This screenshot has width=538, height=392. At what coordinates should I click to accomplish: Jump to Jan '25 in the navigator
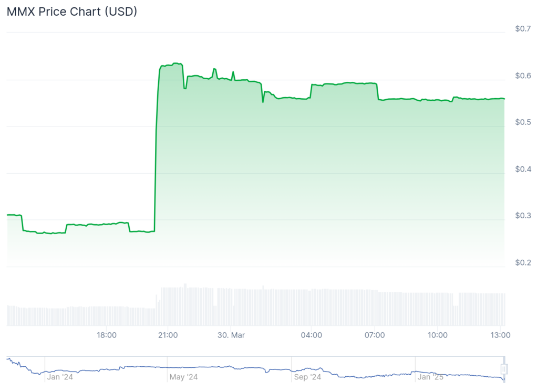[431, 376]
